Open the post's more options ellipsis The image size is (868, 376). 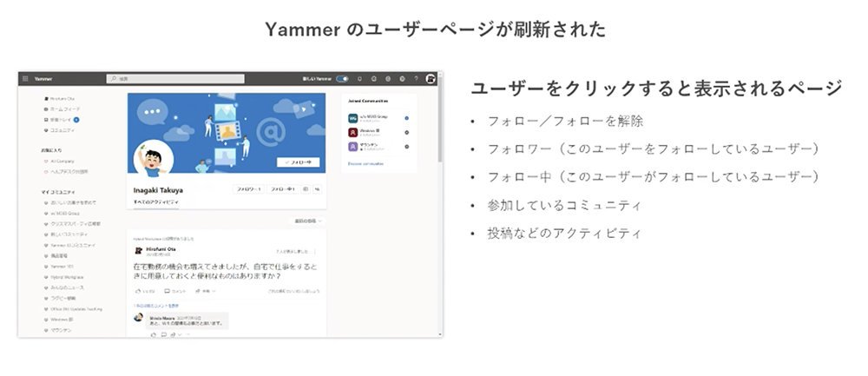click(314, 251)
